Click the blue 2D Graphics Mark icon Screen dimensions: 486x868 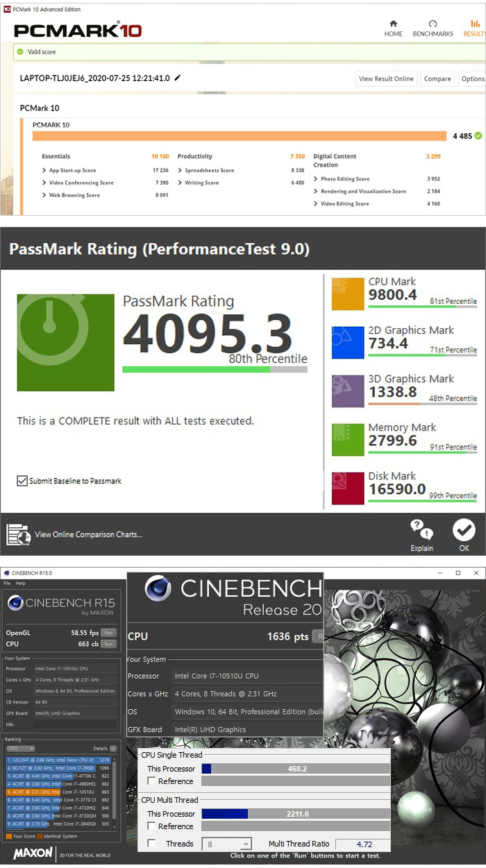coord(348,342)
